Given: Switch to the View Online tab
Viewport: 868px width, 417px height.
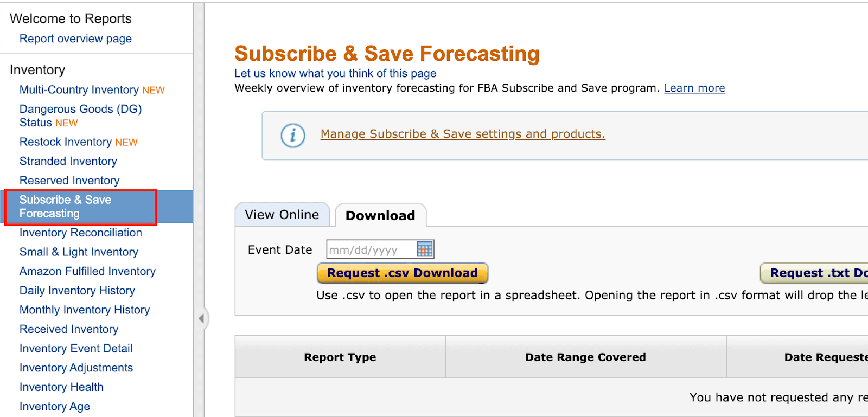Looking at the screenshot, I should tap(282, 215).
